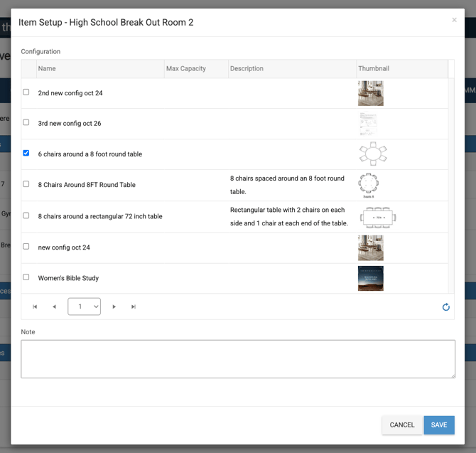
Task: Go to previous page of configurations
Action: 54,307
